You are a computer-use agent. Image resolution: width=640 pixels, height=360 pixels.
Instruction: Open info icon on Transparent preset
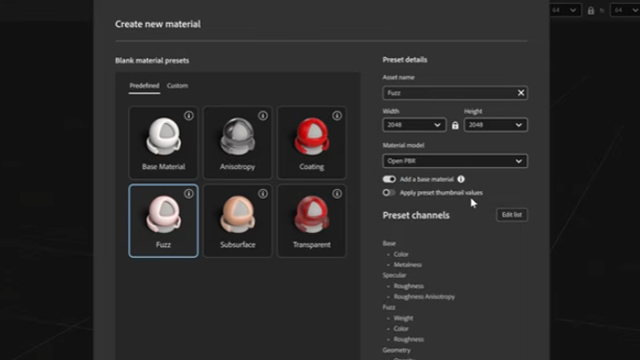click(337, 194)
